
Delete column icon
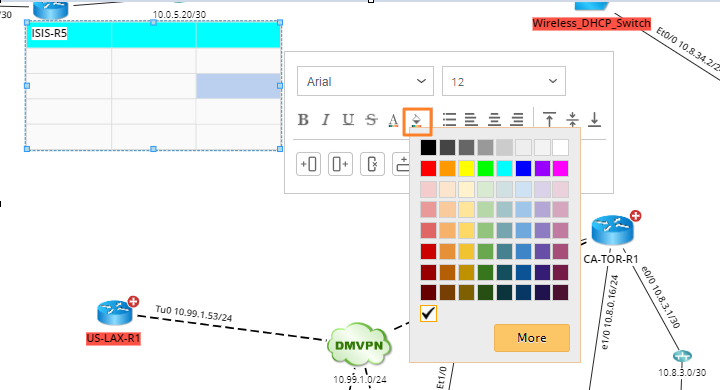[x=372, y=164]
